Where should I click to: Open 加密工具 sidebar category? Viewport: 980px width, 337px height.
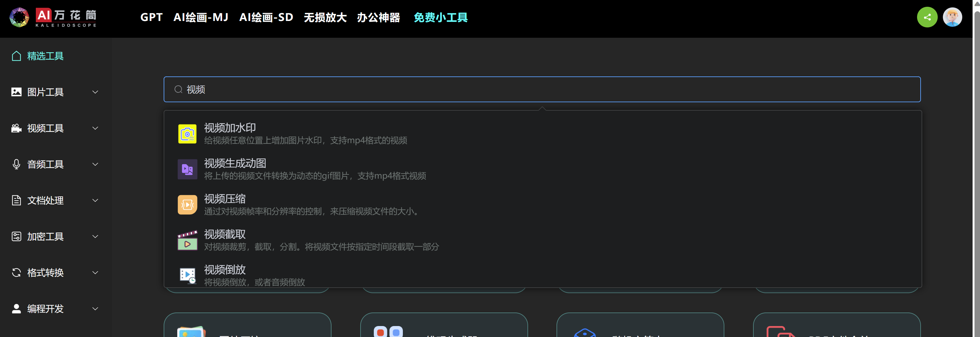(45, 236)
